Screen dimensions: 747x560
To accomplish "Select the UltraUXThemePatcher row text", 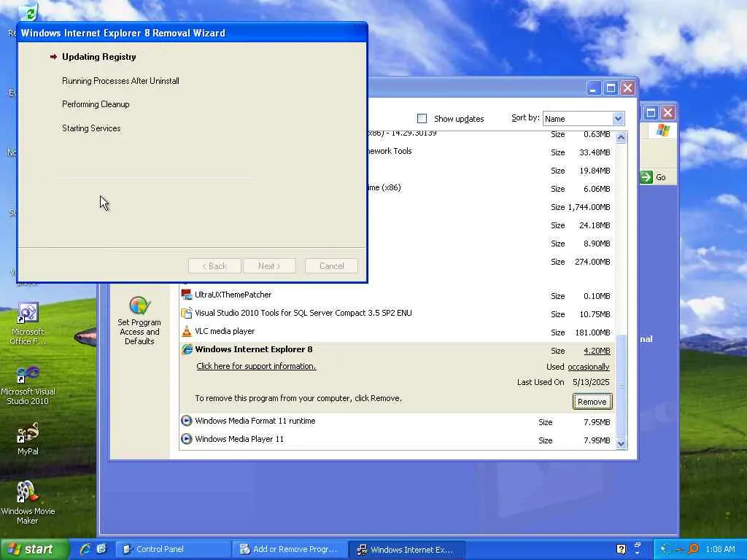I will (x=233, y=295).
